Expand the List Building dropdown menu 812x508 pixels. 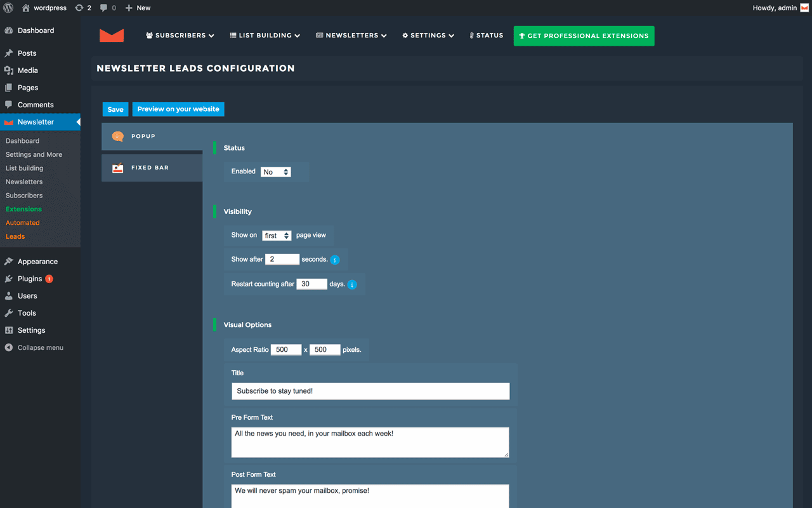(265, 36)
